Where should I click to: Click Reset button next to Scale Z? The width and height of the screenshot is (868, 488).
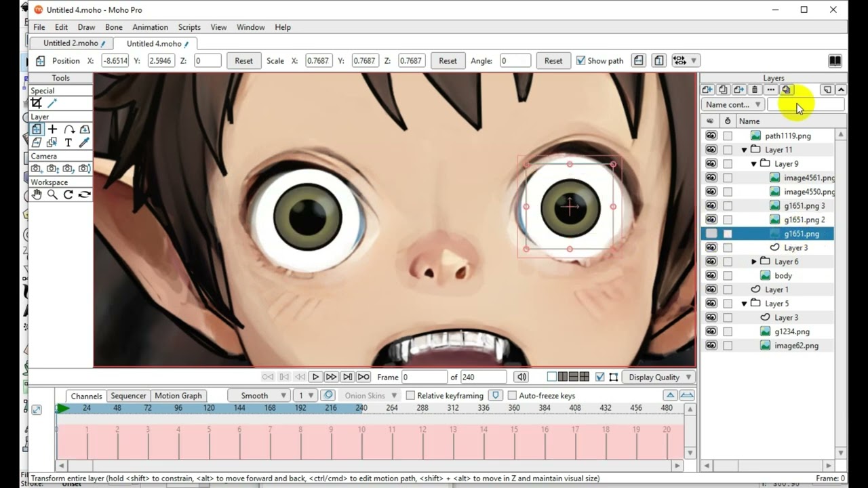point(448,60)
